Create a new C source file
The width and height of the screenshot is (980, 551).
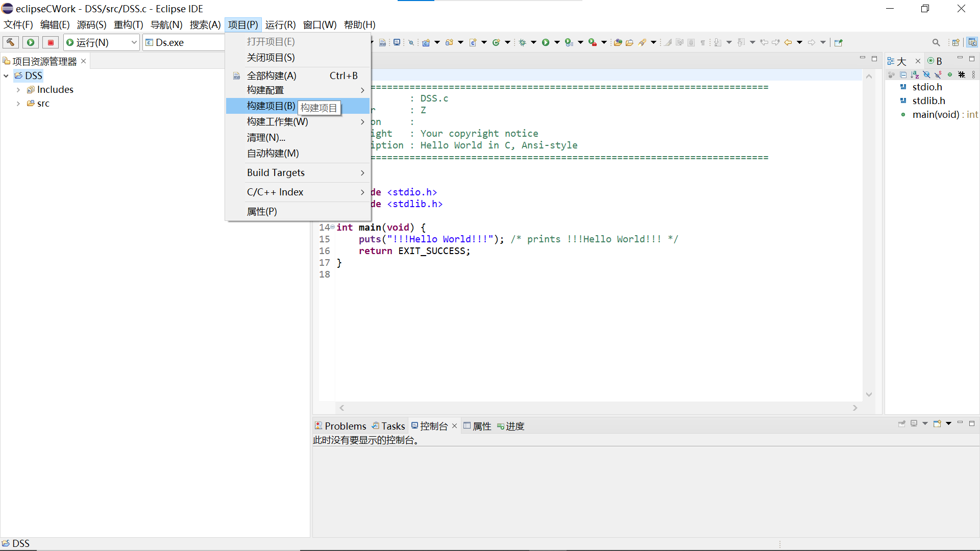(x=473, y=43)
